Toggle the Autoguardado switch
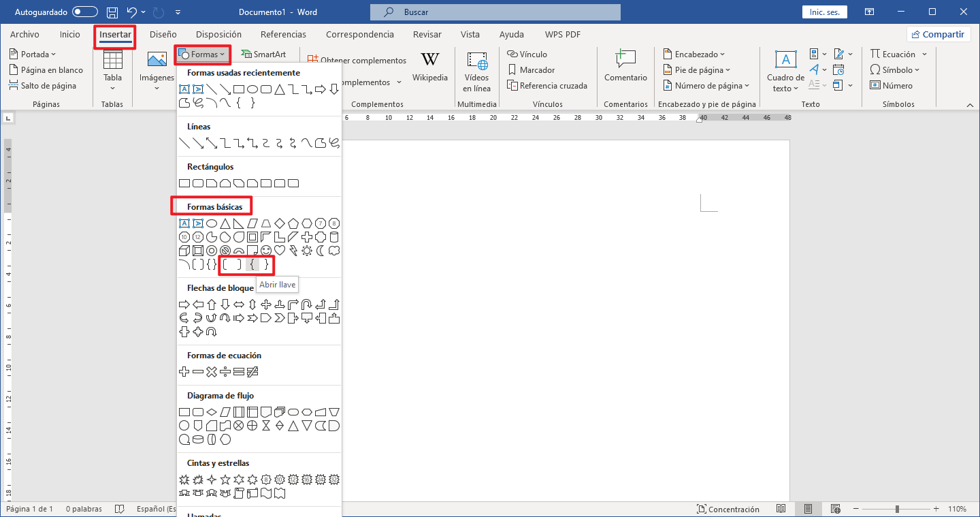 click(x=85, y=12)
